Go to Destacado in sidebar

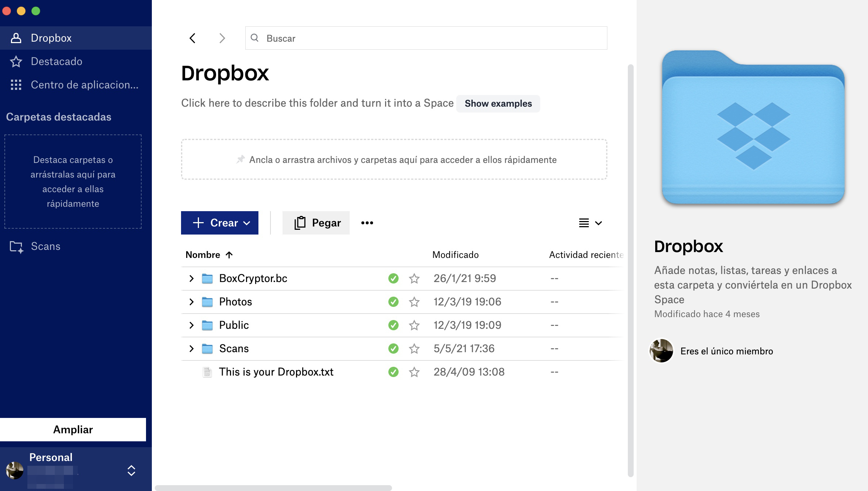point(57,61)
